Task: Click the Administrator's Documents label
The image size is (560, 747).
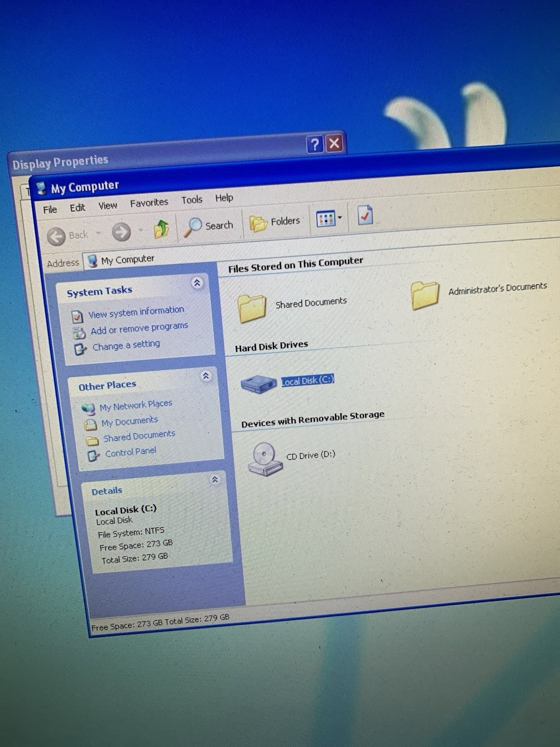Action: pyautogui.click(x=497, y=289)
